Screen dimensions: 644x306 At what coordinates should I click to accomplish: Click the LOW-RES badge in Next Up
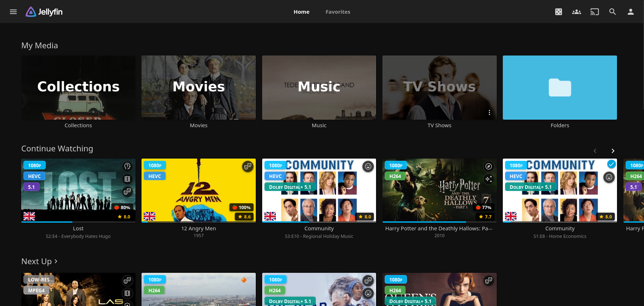[39, 280]
